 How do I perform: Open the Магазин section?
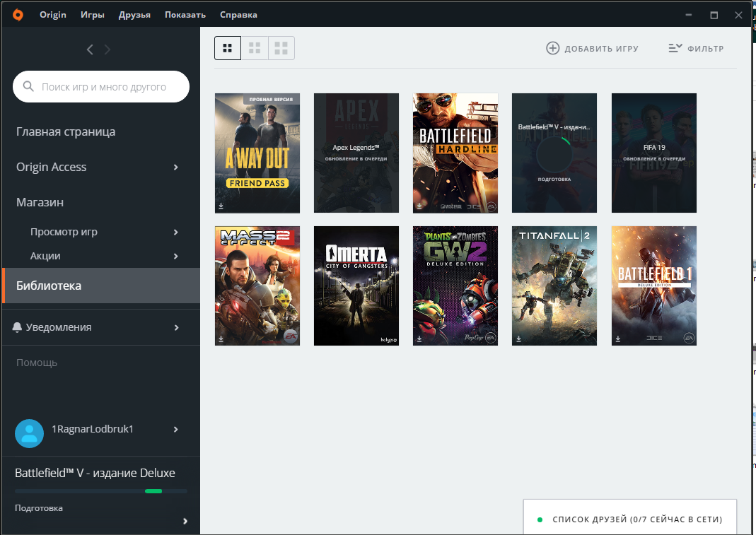pyautogui.click(x=40, y=202)
